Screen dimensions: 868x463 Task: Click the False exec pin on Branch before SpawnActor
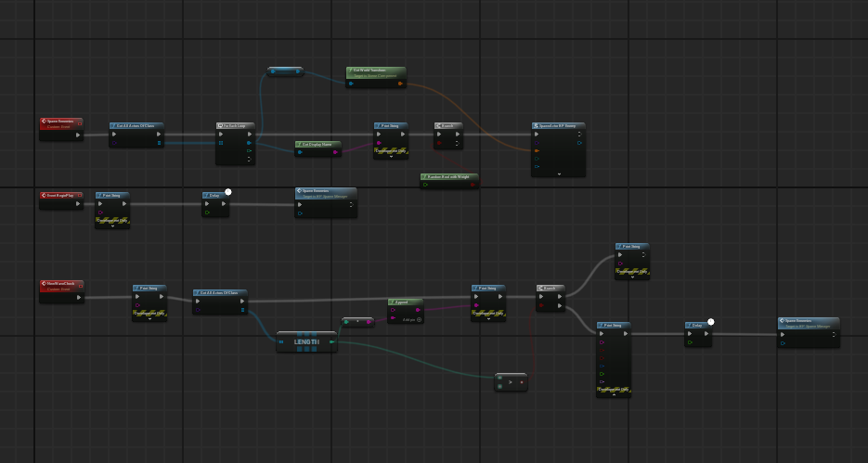pyautogui.click(x=458, y=143)
